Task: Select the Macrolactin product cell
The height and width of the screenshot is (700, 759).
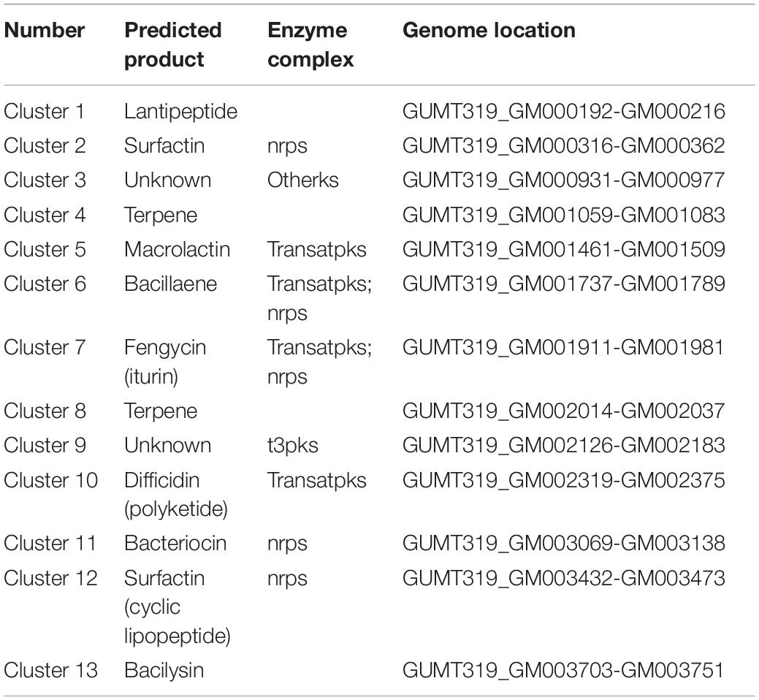Action: 177,249
